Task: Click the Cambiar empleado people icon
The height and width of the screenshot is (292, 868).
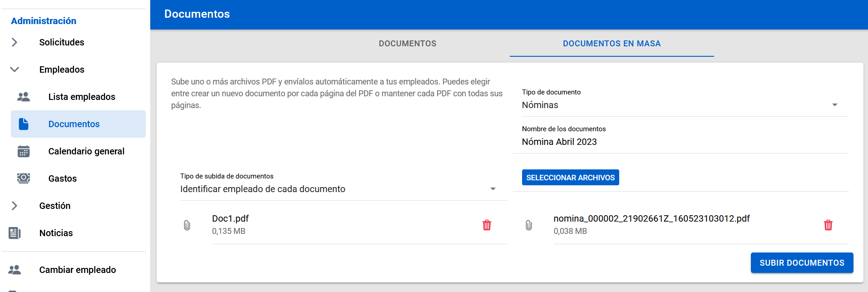Action: (x=15, y=270)
